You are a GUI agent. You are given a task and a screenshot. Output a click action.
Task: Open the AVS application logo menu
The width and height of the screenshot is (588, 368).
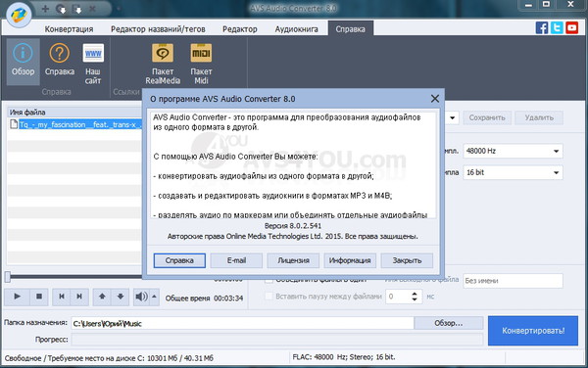[x=19, y=15]
